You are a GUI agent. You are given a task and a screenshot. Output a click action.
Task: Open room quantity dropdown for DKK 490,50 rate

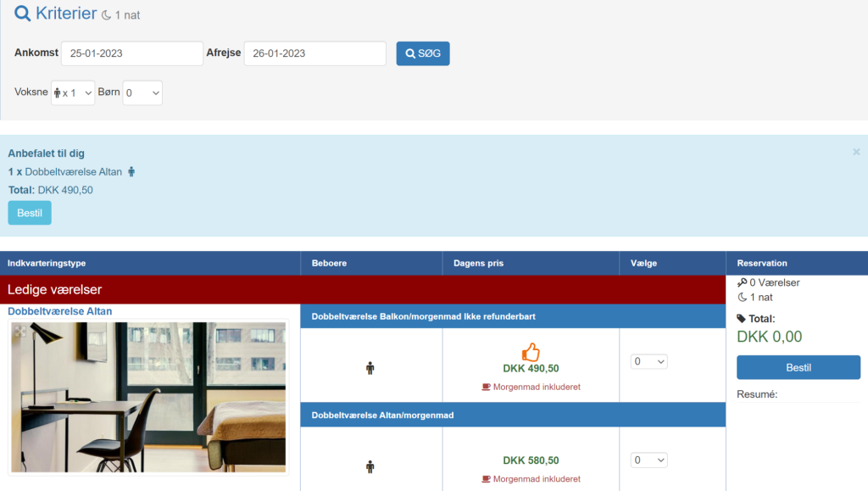[649, 362]
